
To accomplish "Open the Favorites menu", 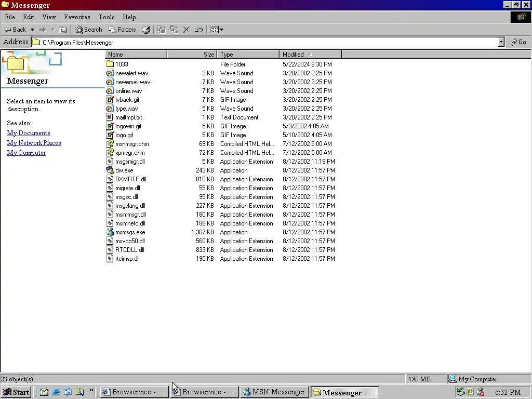I will (x=77, y=17).
